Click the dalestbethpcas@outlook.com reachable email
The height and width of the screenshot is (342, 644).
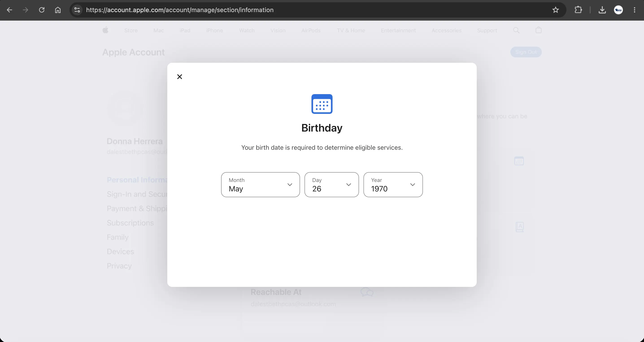pos(293,304)
